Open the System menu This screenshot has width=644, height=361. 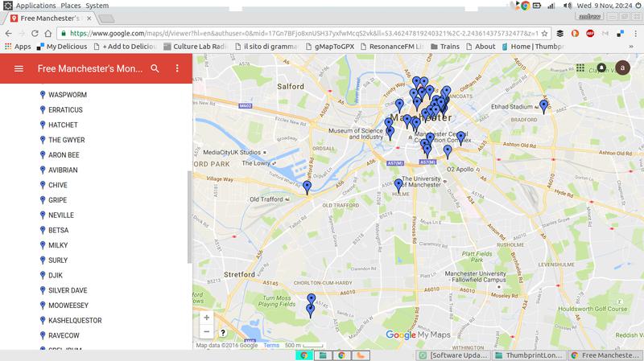[x=97, y=6]
